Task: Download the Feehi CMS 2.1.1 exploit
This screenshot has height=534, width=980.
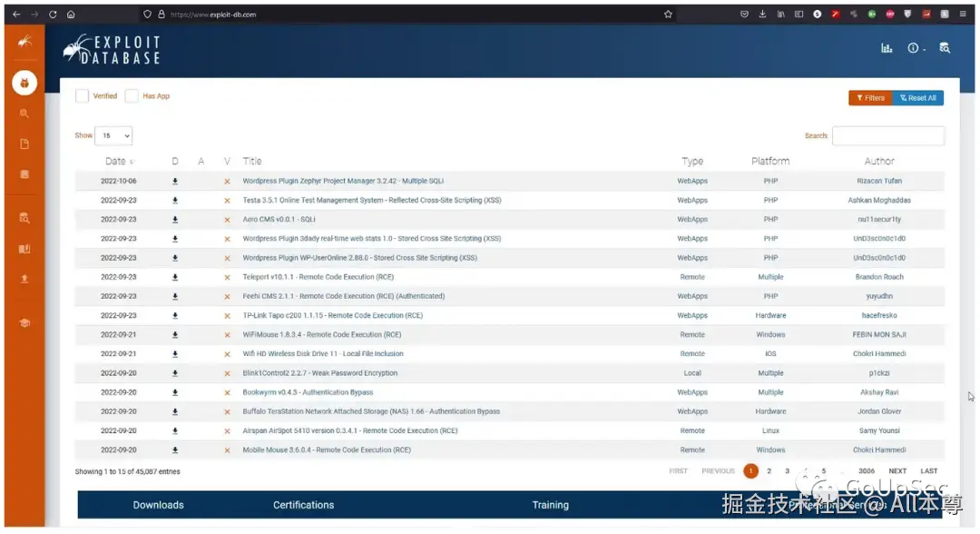Action: tap(175, 296)
